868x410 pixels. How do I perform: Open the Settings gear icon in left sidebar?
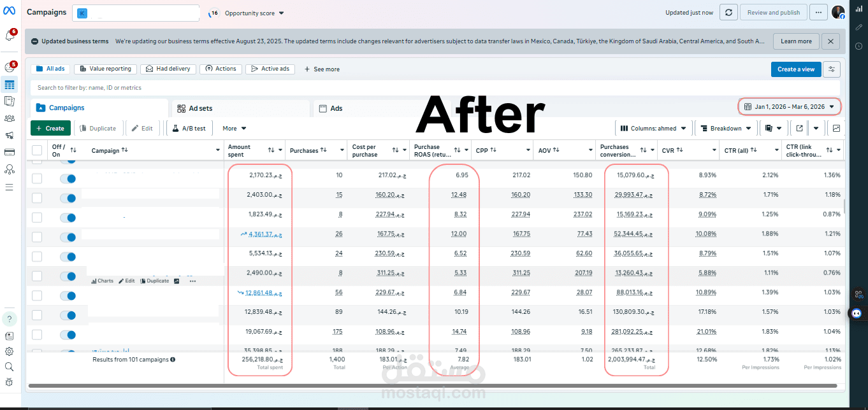[x=10, y=351]
